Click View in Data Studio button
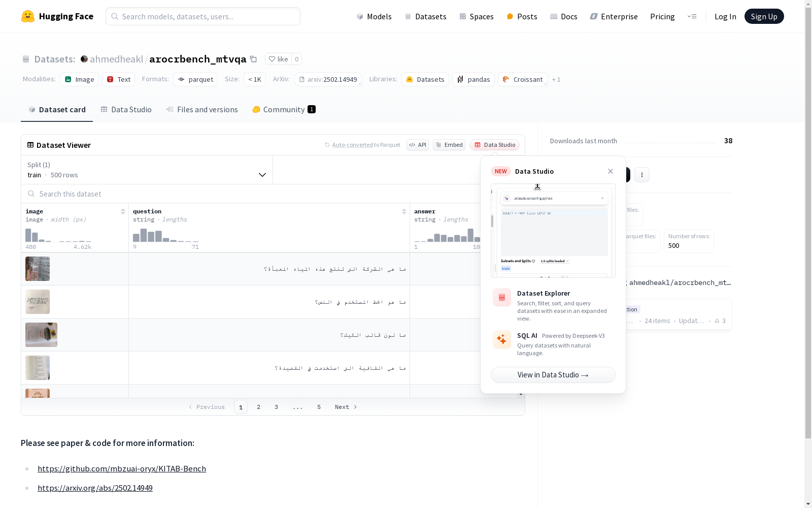The width and height of the screenshot is (812, 508). (553, 375)
